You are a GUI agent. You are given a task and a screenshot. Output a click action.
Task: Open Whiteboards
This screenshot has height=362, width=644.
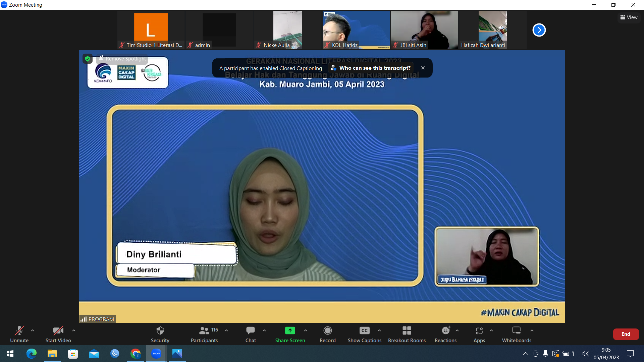[517, 334]
